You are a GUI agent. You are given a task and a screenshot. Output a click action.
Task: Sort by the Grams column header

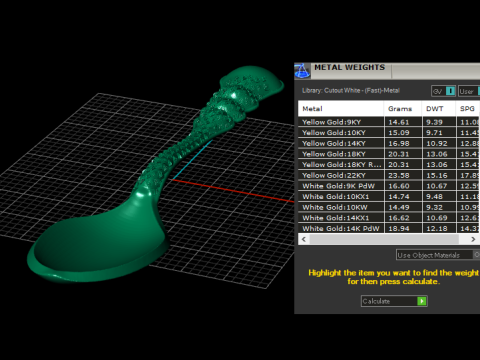(403, 109)
